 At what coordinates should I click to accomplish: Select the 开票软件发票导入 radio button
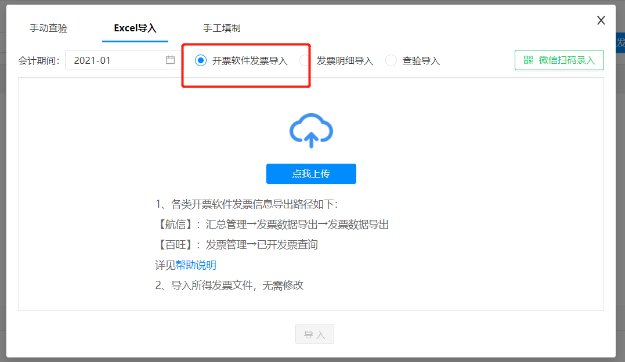[x=200, y=61]
